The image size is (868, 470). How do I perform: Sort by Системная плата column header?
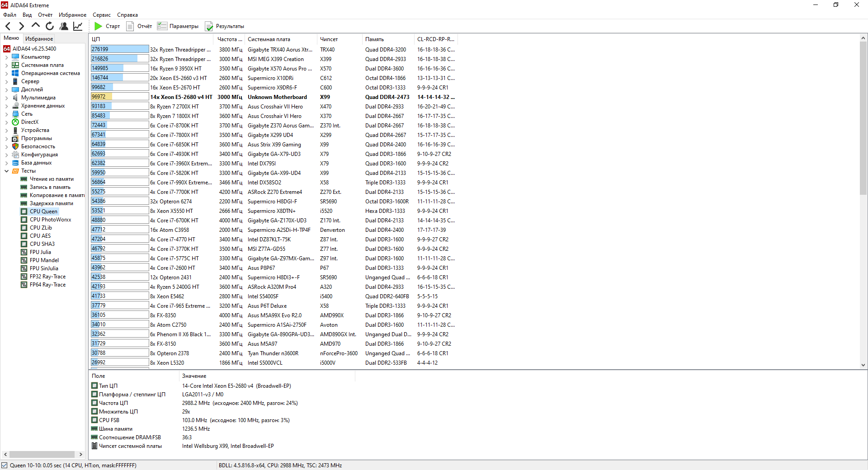click(281, 39)
